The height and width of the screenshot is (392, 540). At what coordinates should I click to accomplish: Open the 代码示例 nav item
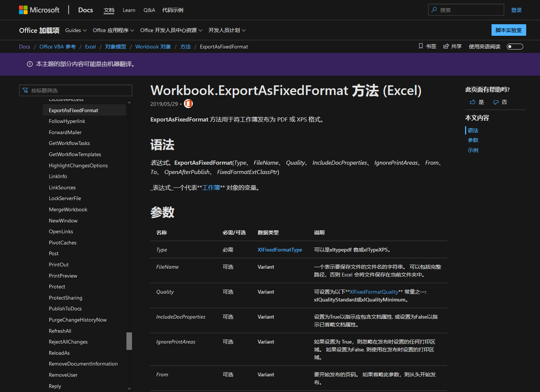pos(173,10)
